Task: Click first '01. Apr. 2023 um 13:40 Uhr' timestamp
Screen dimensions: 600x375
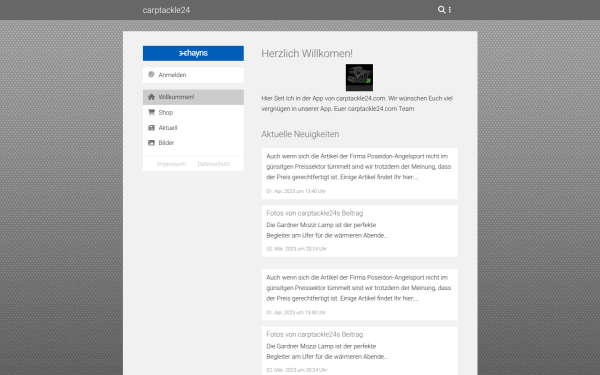Action: pyautogui.click(x=296, y=191)
